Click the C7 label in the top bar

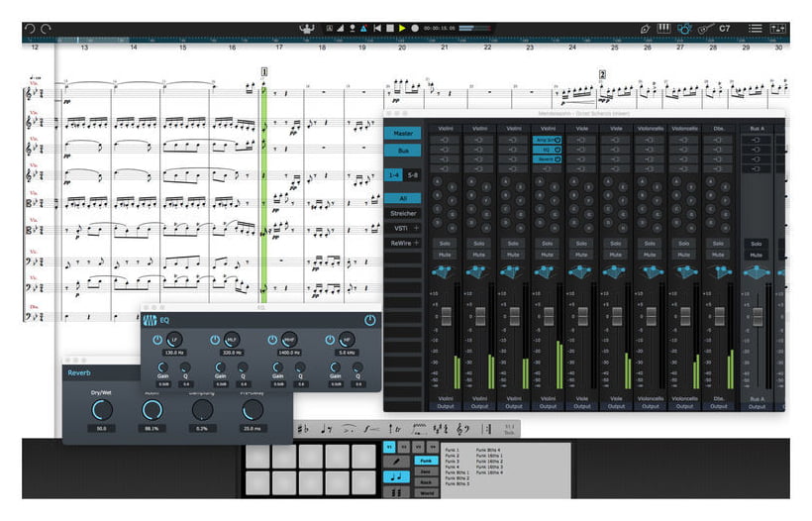click(725, 29)
